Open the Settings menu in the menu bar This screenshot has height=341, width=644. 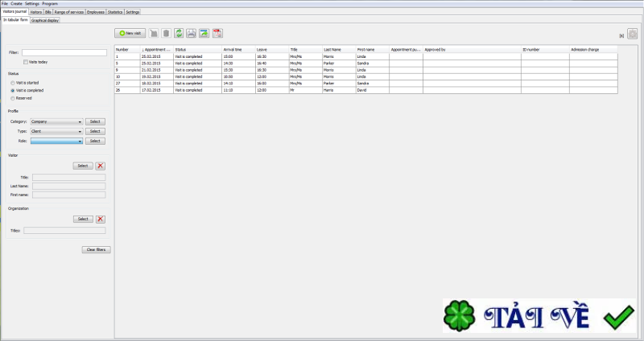point(32,3)
